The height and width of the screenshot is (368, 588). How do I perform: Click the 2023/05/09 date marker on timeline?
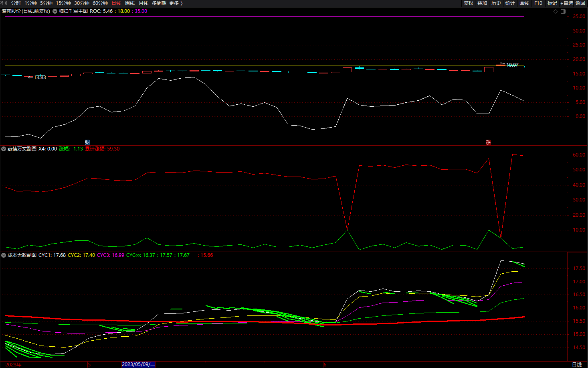pyautogui.click(x=138, y=364)
